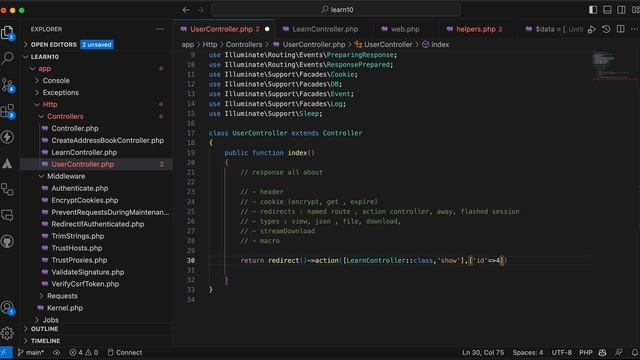Open the lightning bolt activity bar view

(7, 137)
